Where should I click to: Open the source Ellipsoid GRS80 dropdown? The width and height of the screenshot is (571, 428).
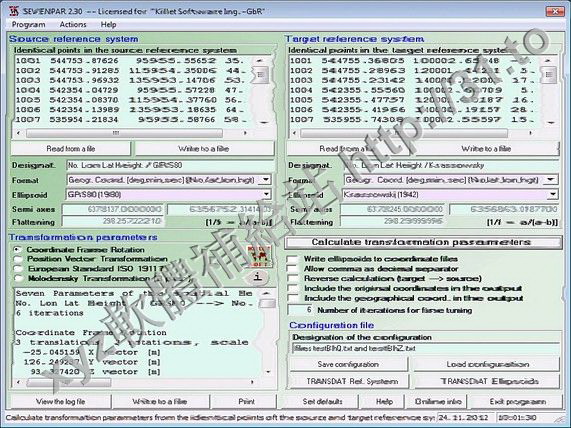coord(266,195)
